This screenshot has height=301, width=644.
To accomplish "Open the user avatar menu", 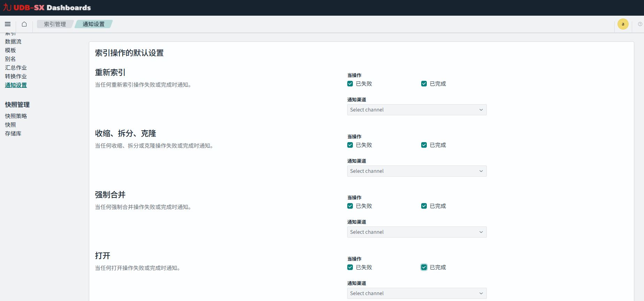I will pyautogui.click(x=623, y=24).
